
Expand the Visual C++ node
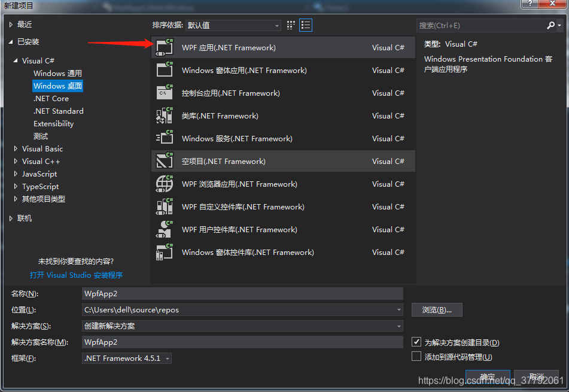coord(16,161)
